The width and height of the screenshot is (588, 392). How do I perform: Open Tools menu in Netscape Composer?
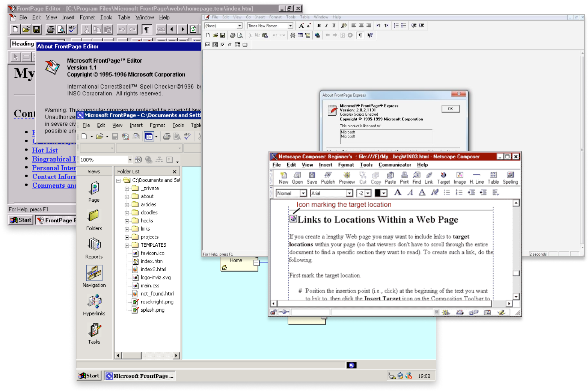pyautogui.click(x=366, y=165)
